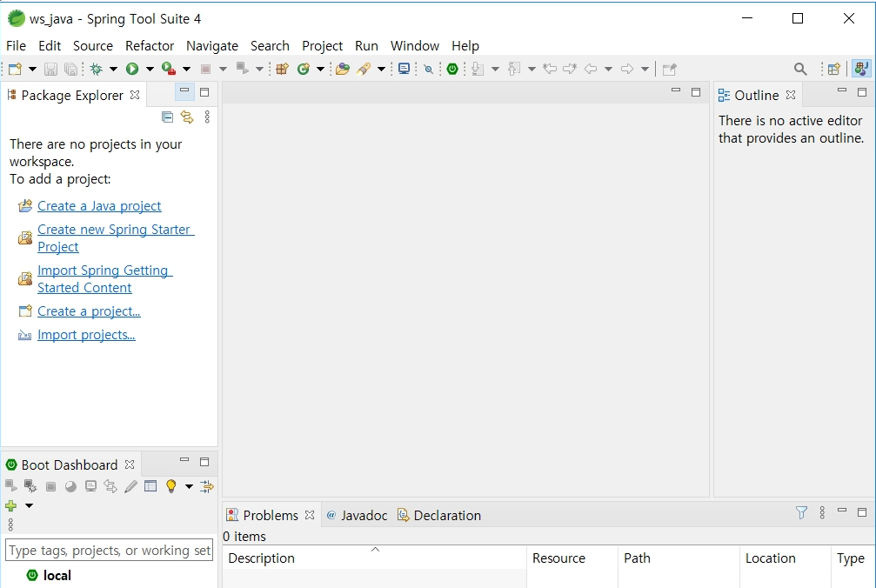Image resolution: width=876 pixels, height=588 pixels.
Task: Click the New Java Class icon
Action: 304,69
